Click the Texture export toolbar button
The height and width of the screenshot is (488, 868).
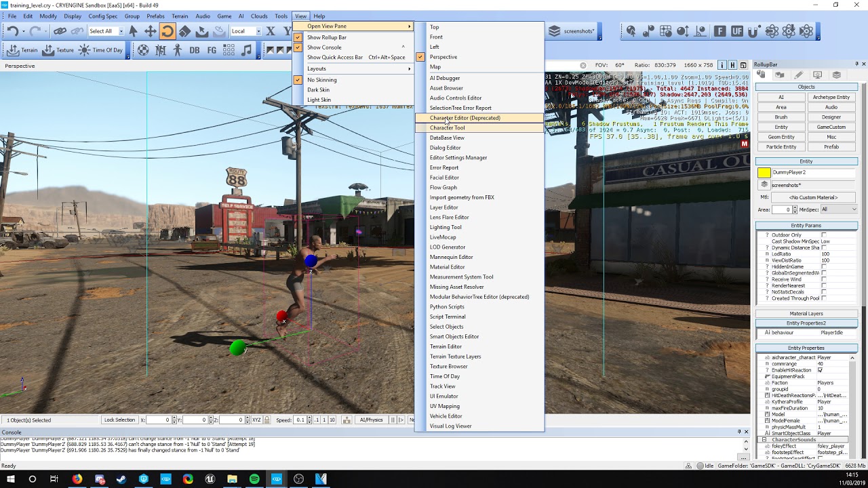(58, 50)
